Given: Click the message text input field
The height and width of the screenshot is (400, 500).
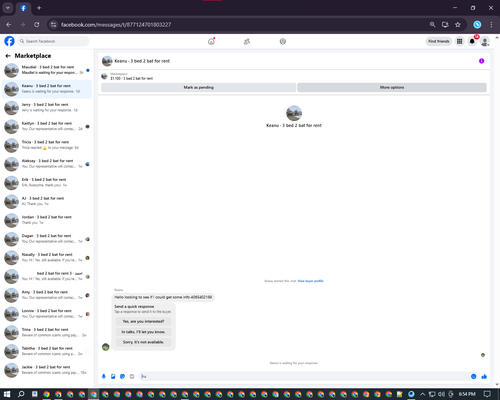Looking at the screenshot, I should tap(303, 376).
